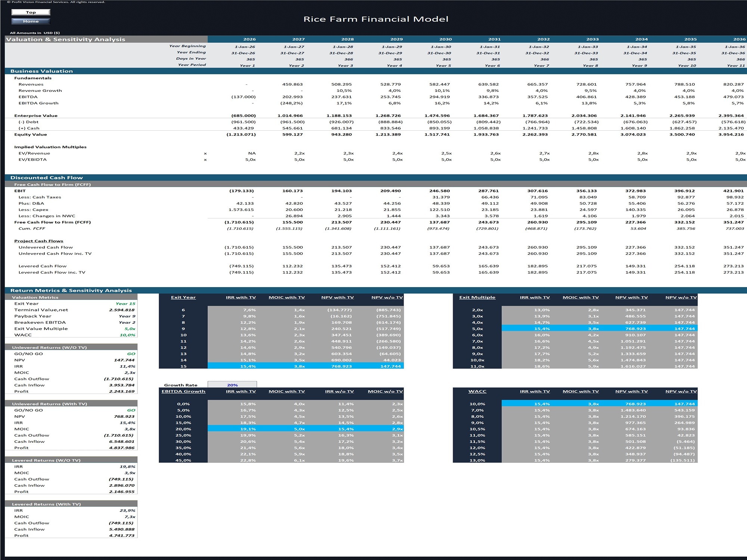747x560 pixels.
Task: Click the EBITDA Growth table header
Action: click(183, 391)
